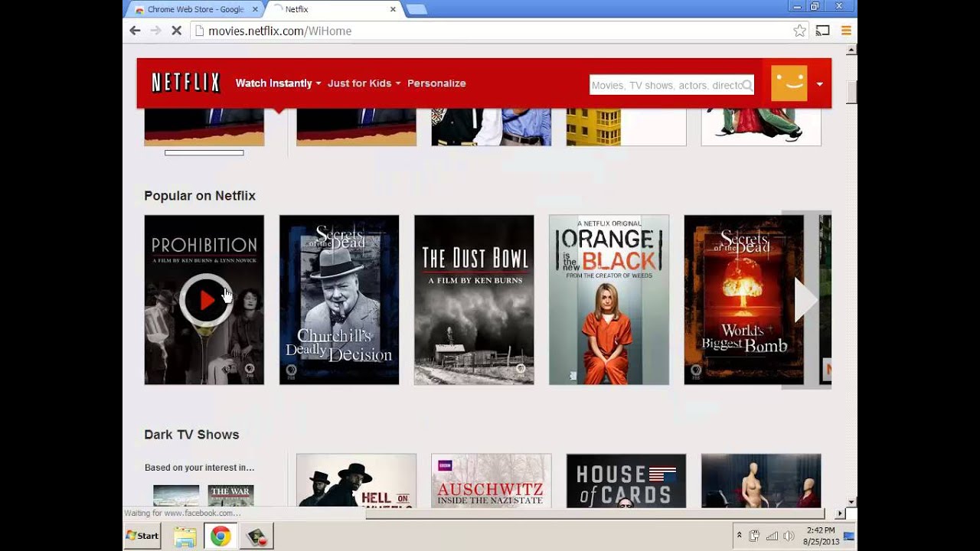Click 'Based on your interest in...' text
The height and width of the screenshot is (551, 980).
199,468
